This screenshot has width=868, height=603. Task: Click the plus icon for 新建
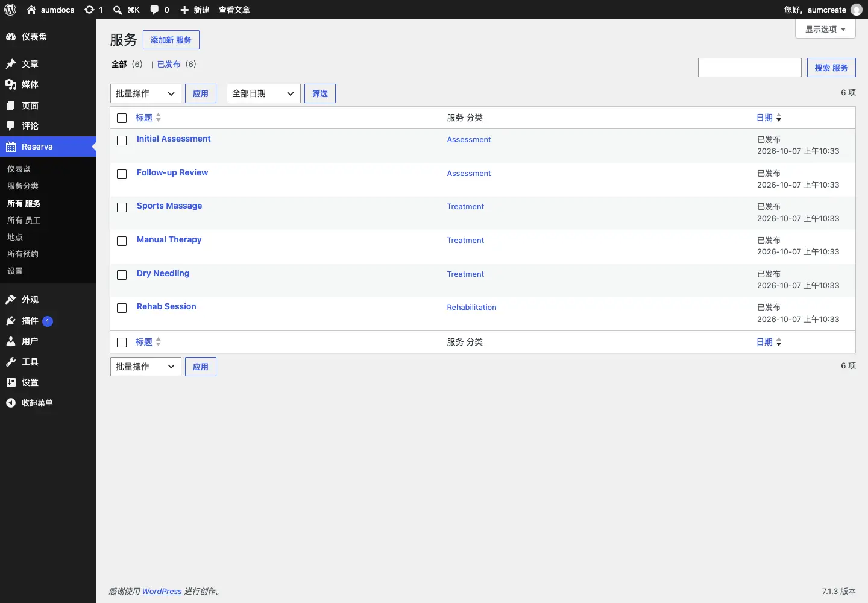184,10
